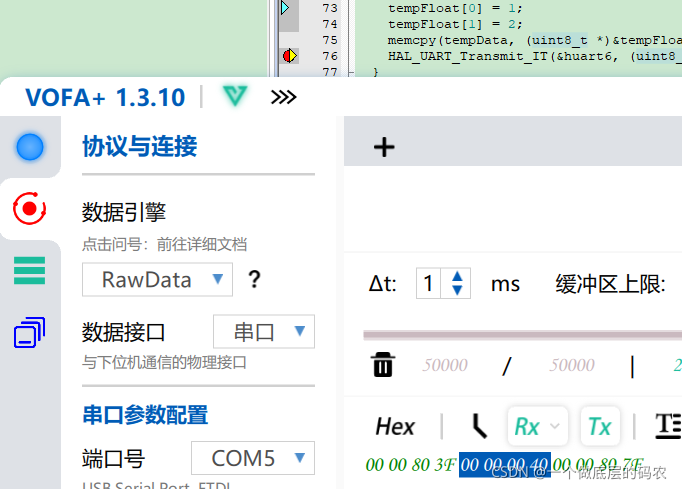Click the 数据引擎 label
The height and width of the screenshot is (489, 682).
pos(124,212)
